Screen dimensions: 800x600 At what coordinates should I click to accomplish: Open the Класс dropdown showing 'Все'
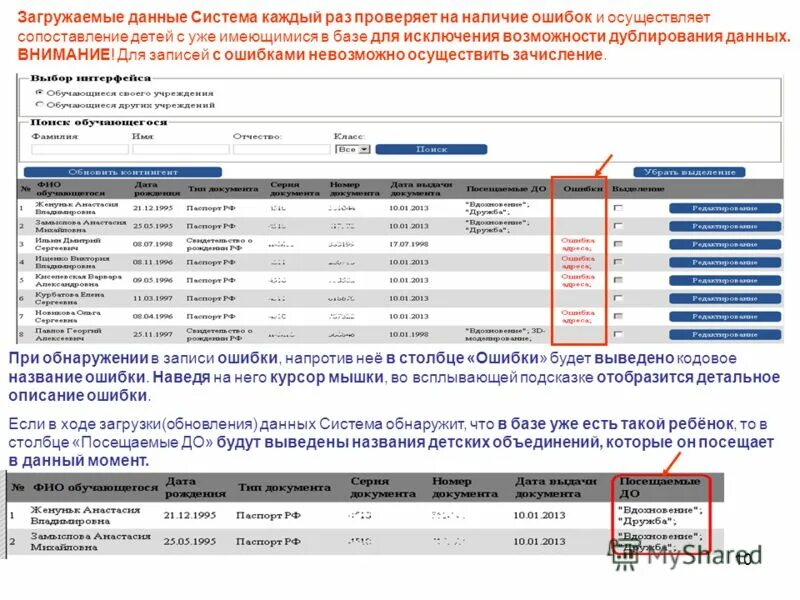[x=352, y=149]
